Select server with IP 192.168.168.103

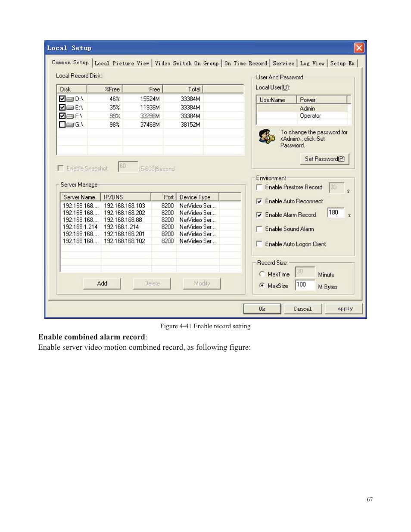(x=150, y=206)
